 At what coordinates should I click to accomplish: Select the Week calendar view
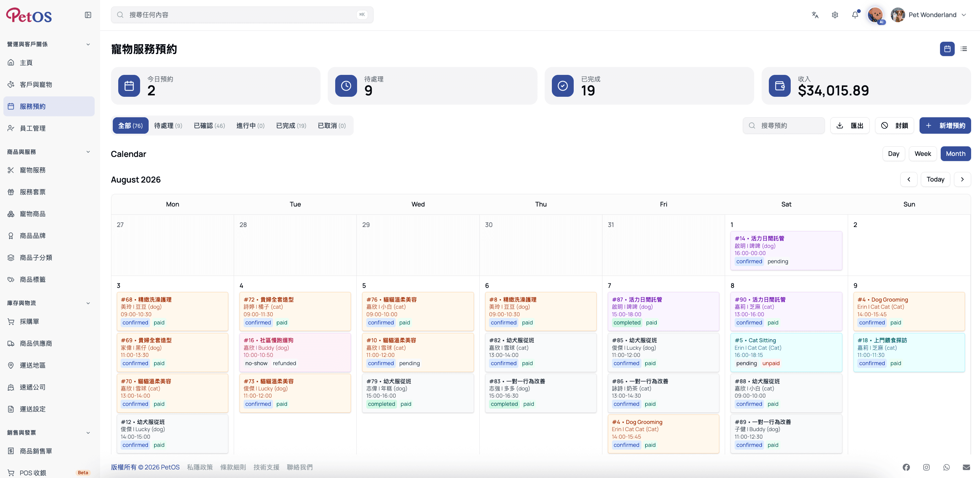pyautogui.click(x=923, y=154)
